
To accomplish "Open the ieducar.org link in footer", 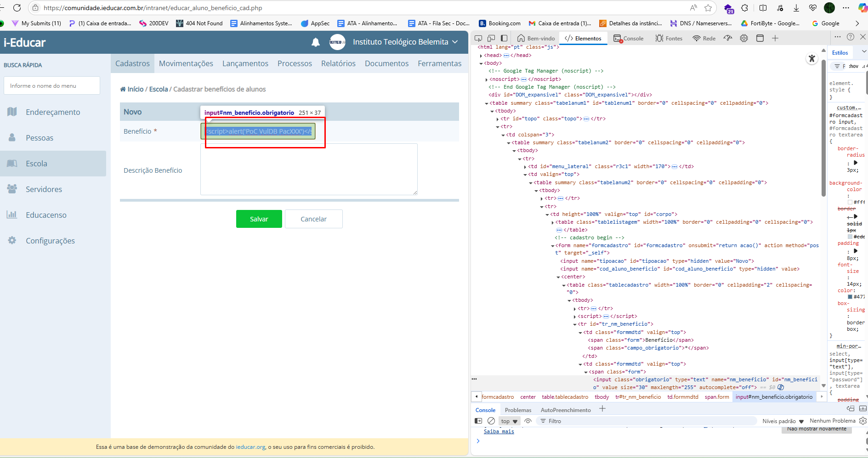I will tap(250, 447).
